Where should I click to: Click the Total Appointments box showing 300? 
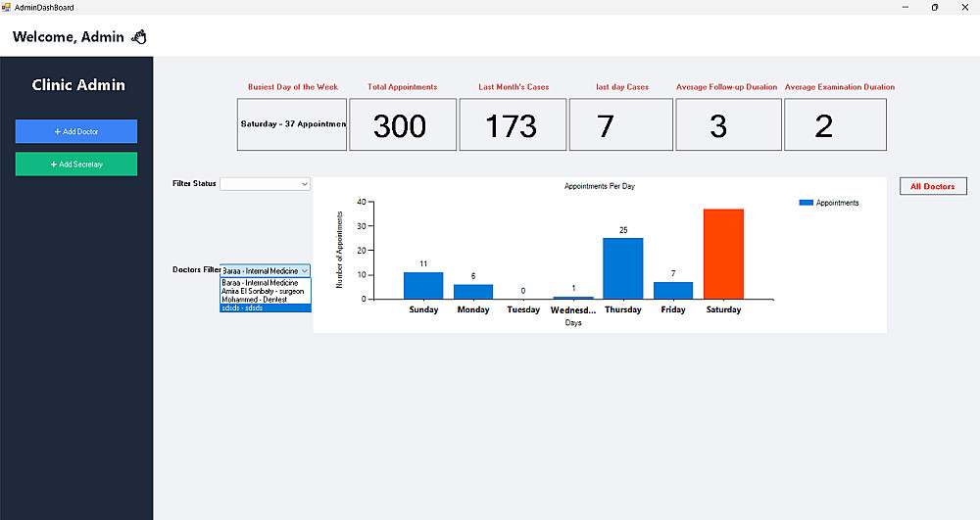pyautogui.click(x=403, y=124)
